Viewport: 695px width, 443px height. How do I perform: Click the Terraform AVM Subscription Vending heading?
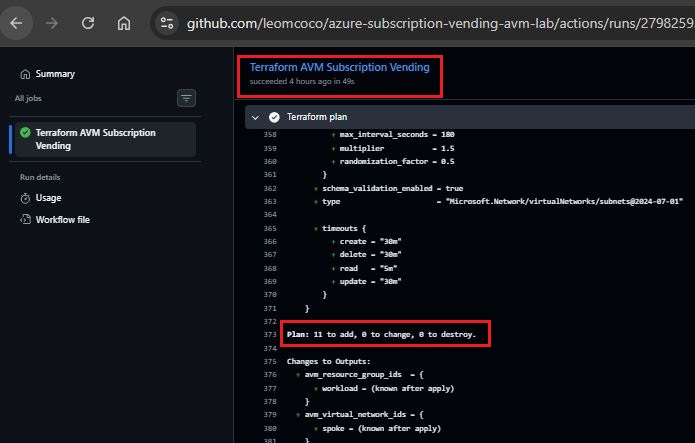[340, 67]
